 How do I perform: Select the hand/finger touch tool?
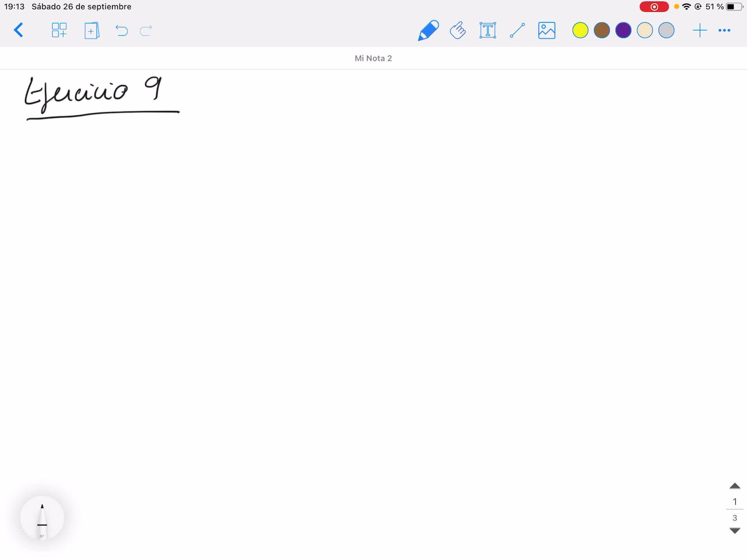click(458, 30)
